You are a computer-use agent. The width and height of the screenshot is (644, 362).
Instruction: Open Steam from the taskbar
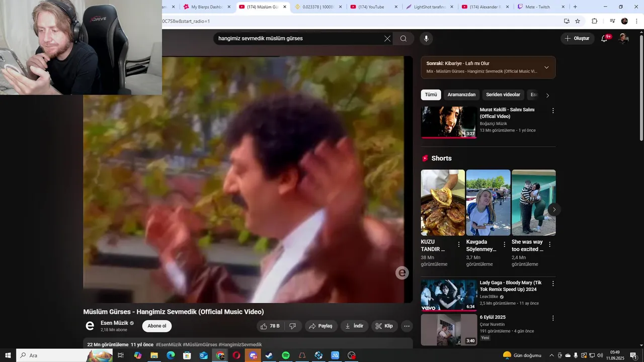tap(269, 355)
